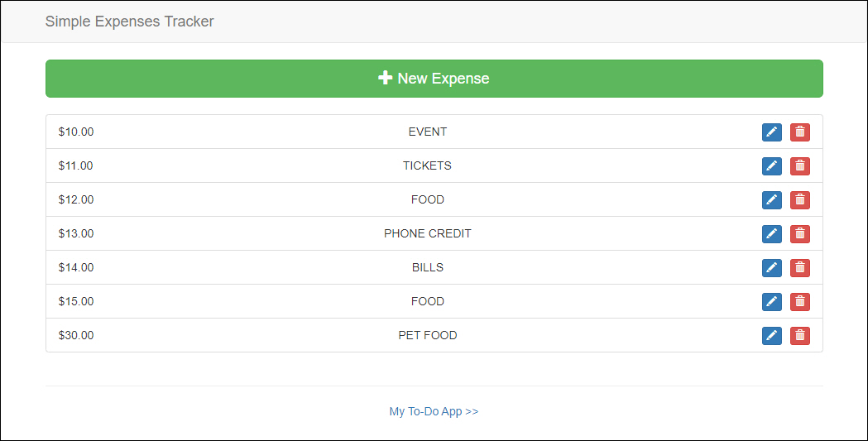Viewport: 868px width, 441px height.
Task: Delete the $10.00 EVENT expense
Action: (800, 132)
